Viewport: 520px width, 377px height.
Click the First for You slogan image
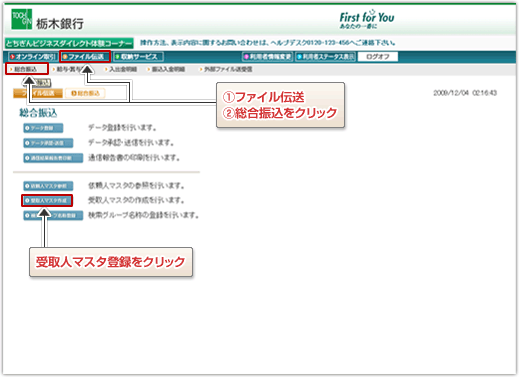point(367,19)
